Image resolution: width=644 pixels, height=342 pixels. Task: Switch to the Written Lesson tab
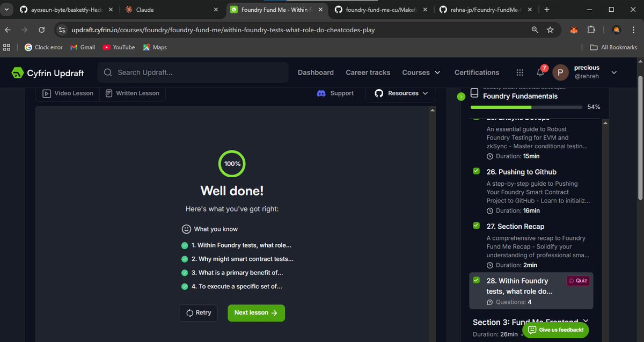click(x=133, y=93)
